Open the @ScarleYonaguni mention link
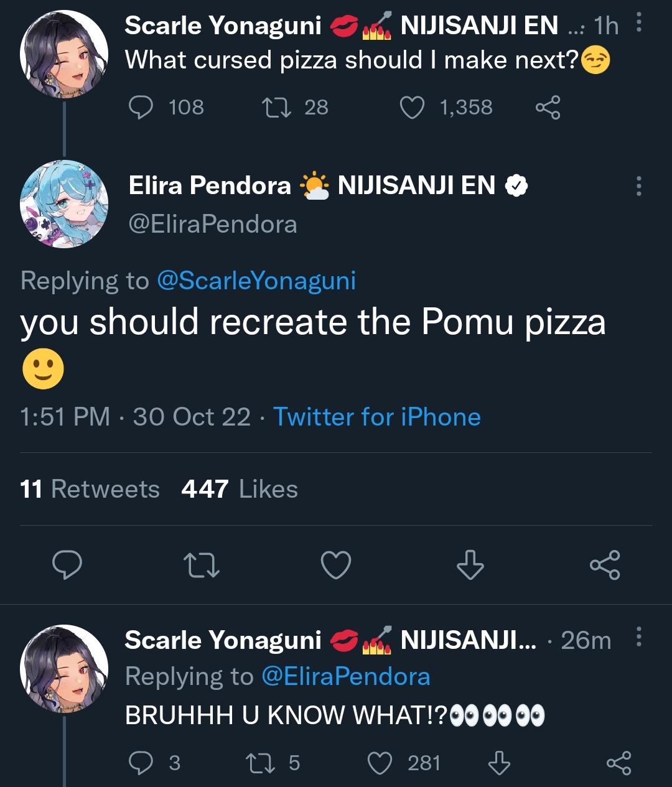This screenshot has height=787, width=672. tap(256, 281)
